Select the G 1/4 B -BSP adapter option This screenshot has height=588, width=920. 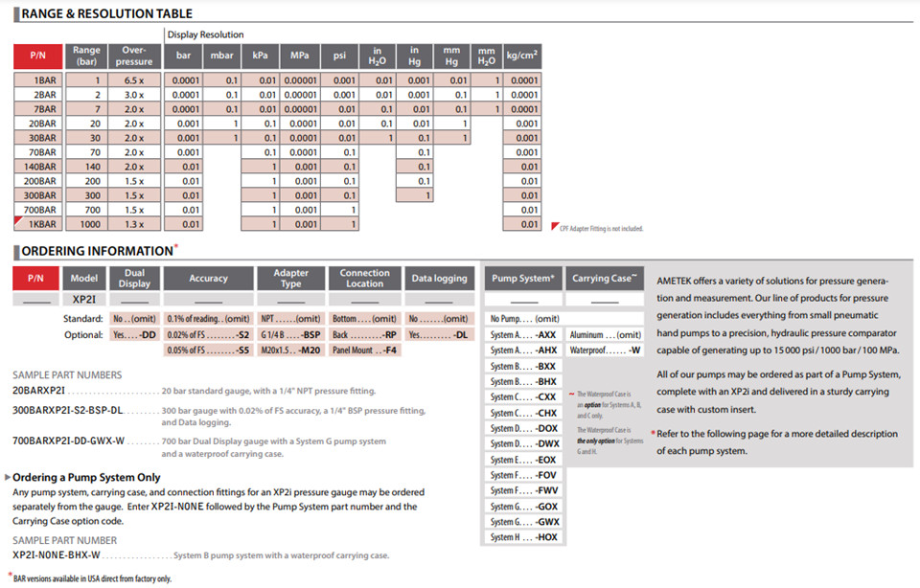point(290,335)
